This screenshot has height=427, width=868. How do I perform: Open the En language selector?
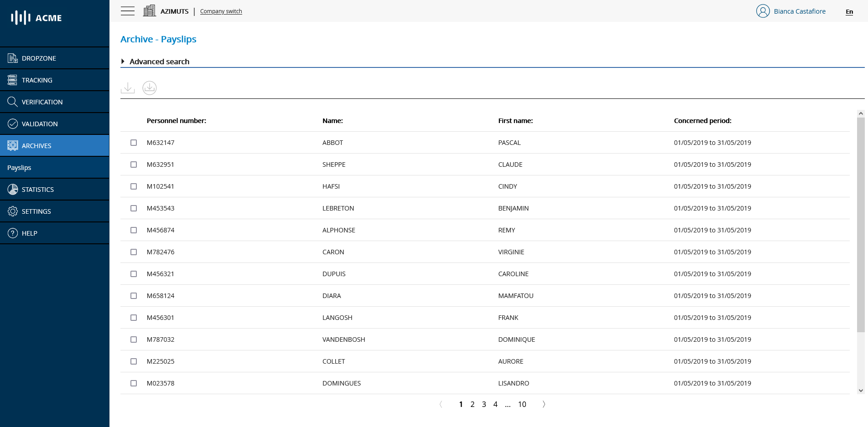click(x=849, y=12)
